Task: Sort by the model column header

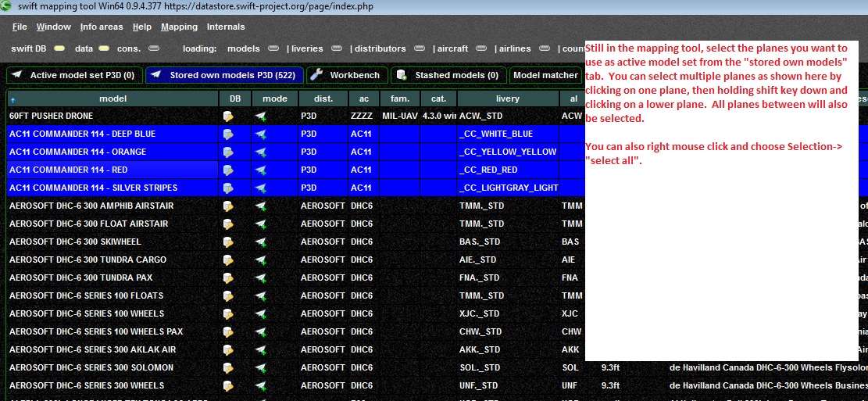Action: click(x=113, y=98)
